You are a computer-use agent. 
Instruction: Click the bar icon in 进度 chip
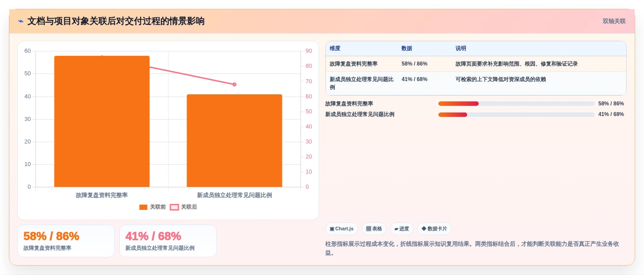pyautogui.click(x=396, y=229)
